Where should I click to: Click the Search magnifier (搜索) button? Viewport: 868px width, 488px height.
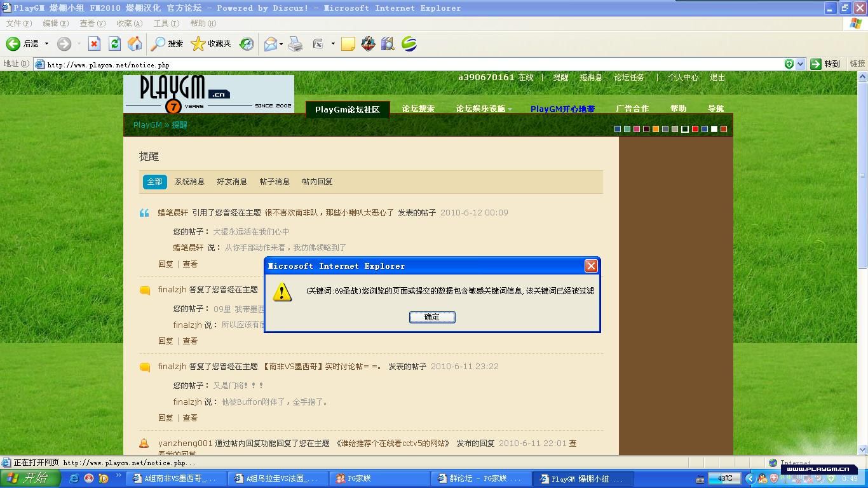167,44
